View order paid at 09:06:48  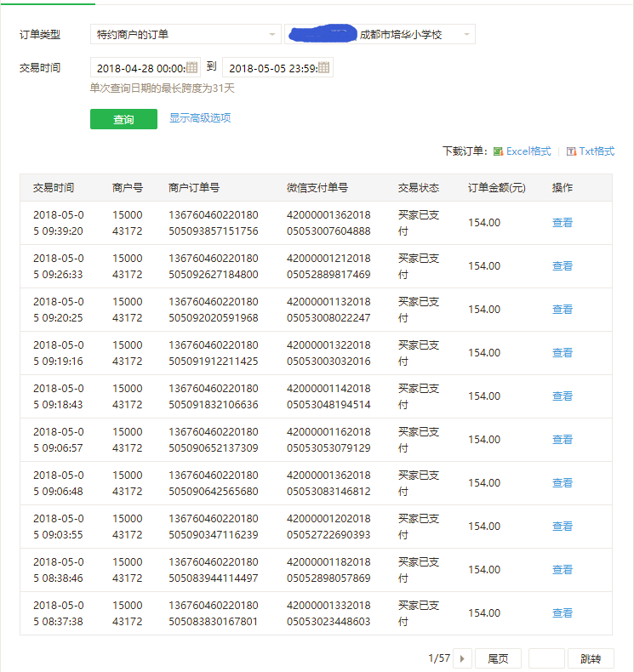pos(563,483)
